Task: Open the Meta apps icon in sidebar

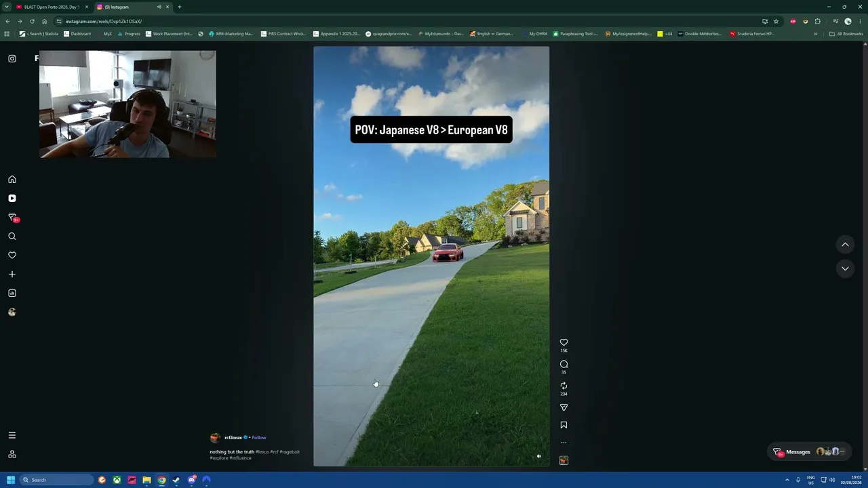Action: [x=12, y=454]
